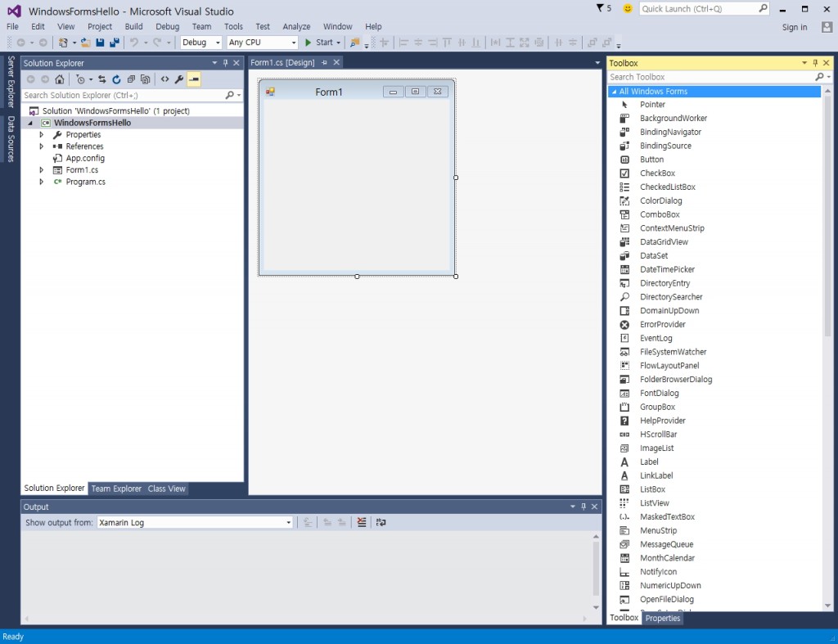This screenshot has height=644, width=838.
Task: Click the Sync with Active Document icon
Action: point(102,79)
